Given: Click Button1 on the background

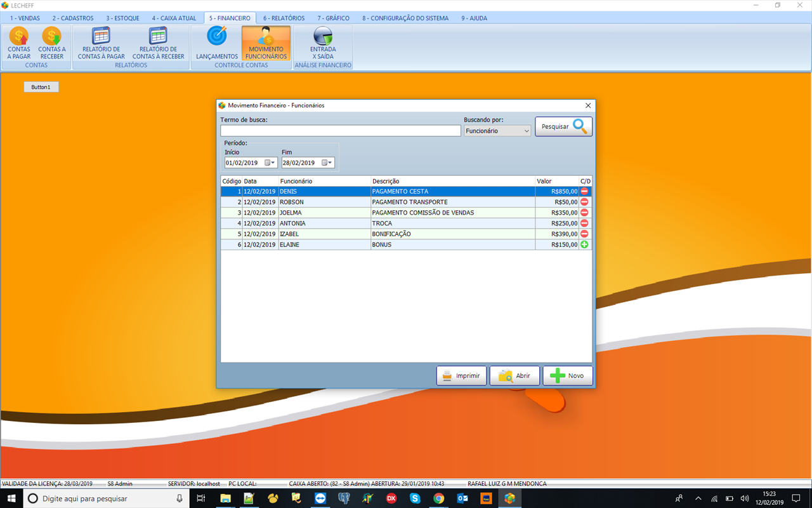Looking at the screenshot, I should click(x=41, y=86).
